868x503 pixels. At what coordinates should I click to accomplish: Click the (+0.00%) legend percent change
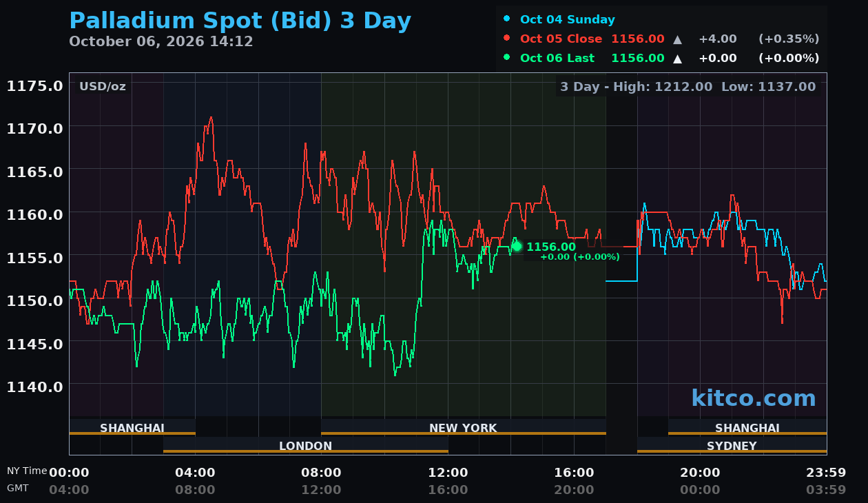(789, 58)
